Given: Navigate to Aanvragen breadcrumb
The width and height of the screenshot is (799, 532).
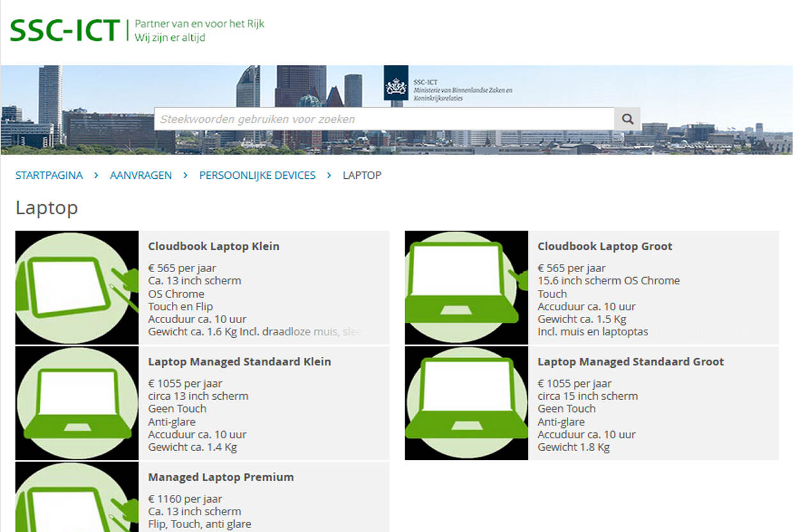Looking at the screenshot, I should click(141, 175).
